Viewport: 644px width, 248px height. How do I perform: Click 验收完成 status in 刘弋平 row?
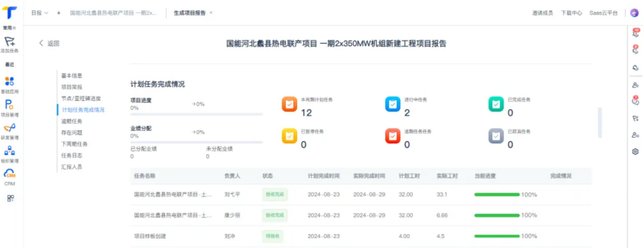pos(275,194)
